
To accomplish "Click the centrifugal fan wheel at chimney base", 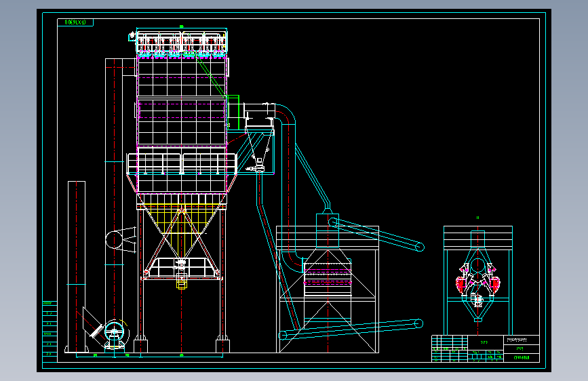I will tap(114, 331).
